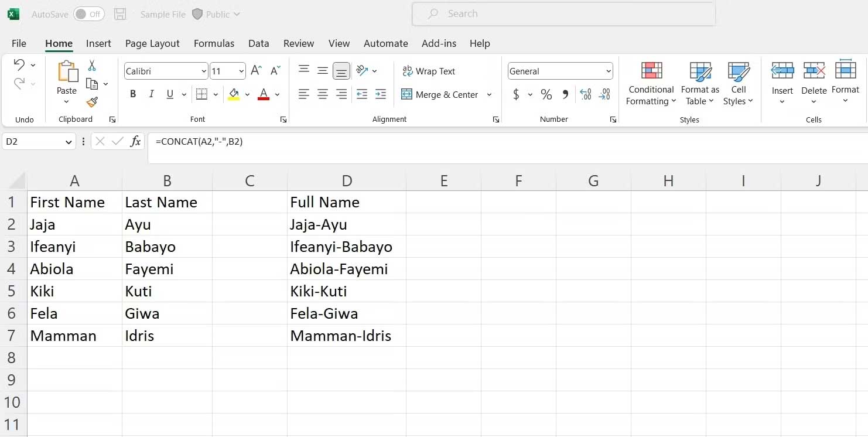Click inside the Search box

(x=563, y=14)
